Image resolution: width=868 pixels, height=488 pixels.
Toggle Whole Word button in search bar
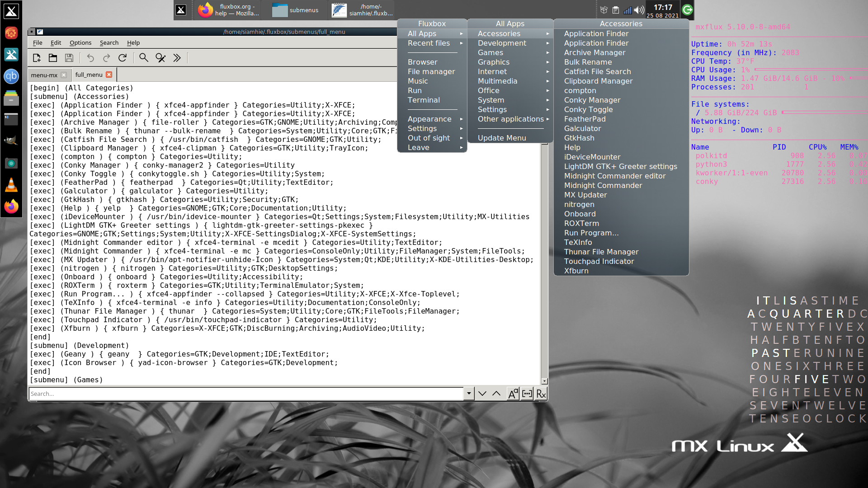point(527,394)
